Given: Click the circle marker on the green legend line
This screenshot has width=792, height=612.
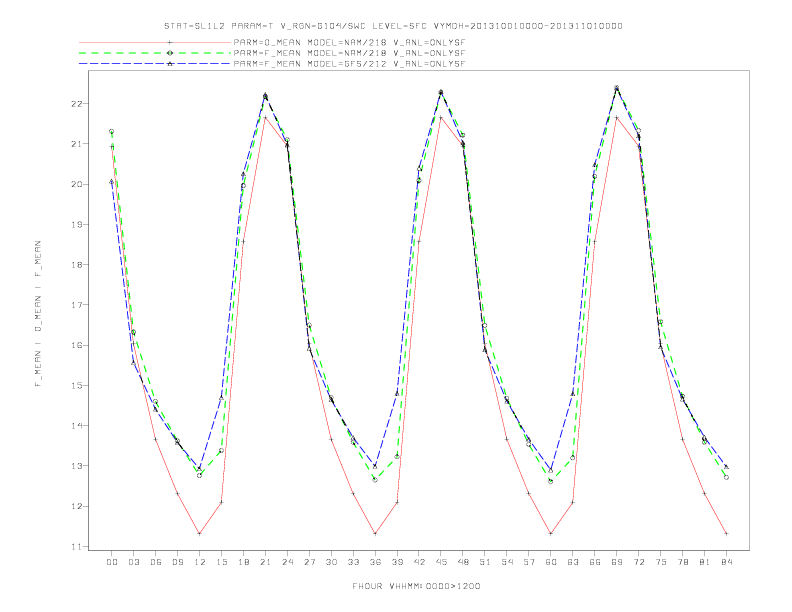Looking at the screenshot, I should point(170,53).
